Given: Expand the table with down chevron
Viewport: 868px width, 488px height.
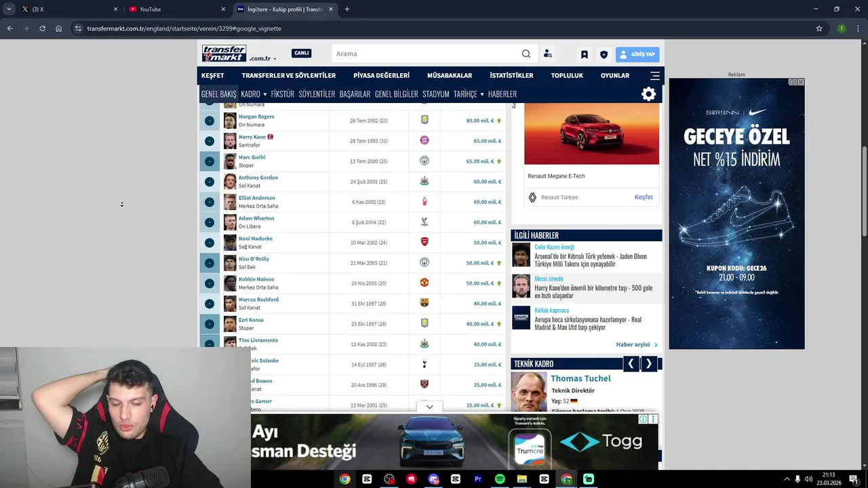Looking at the screenshot, I should point(429,407).
